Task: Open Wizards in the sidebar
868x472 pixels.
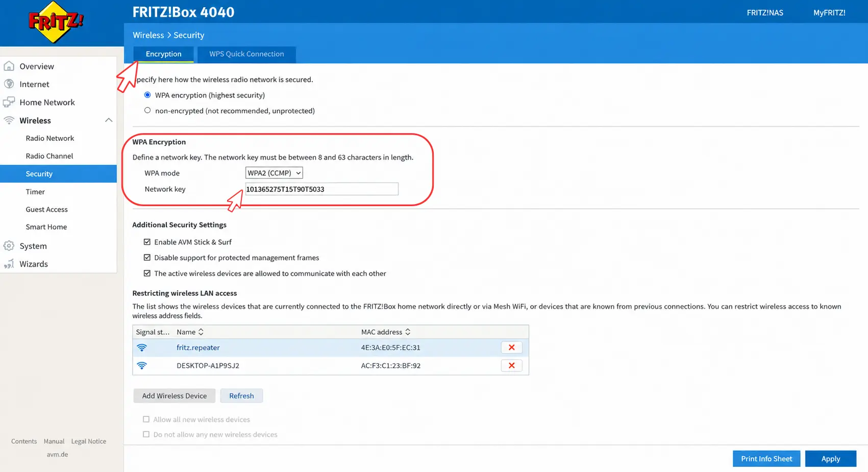Action: 34,264
